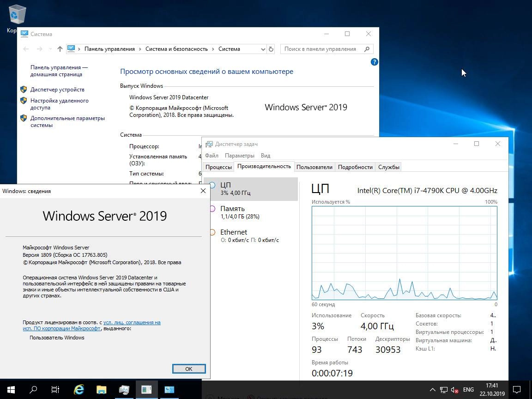
Task: Click Панель управления breadcrumb
Action: point(109,49)
